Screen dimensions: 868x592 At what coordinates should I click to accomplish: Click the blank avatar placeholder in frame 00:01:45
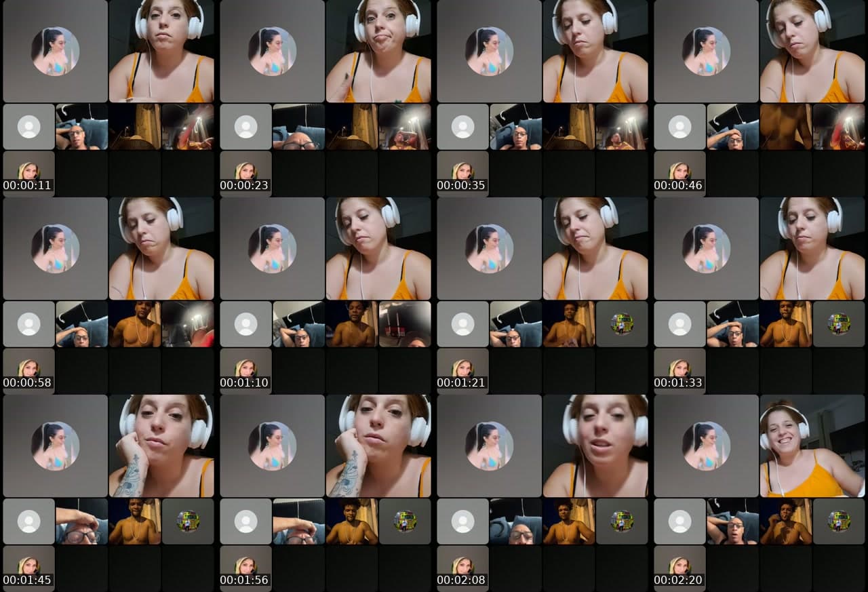(x=28, y=521)
